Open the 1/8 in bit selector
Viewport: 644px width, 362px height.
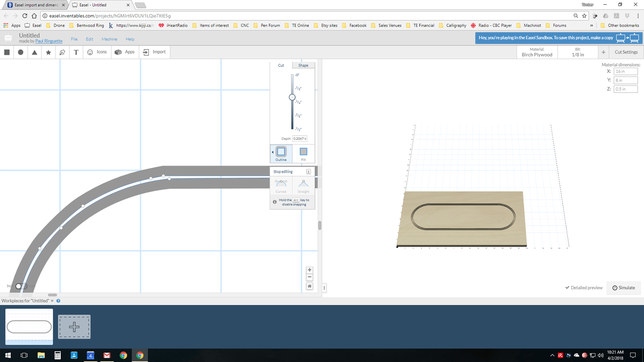[577, 52]
